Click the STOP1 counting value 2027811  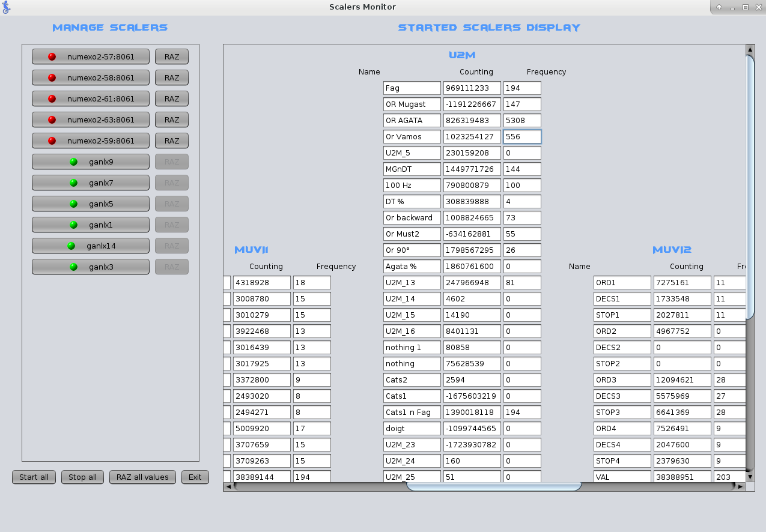[682, 315]
